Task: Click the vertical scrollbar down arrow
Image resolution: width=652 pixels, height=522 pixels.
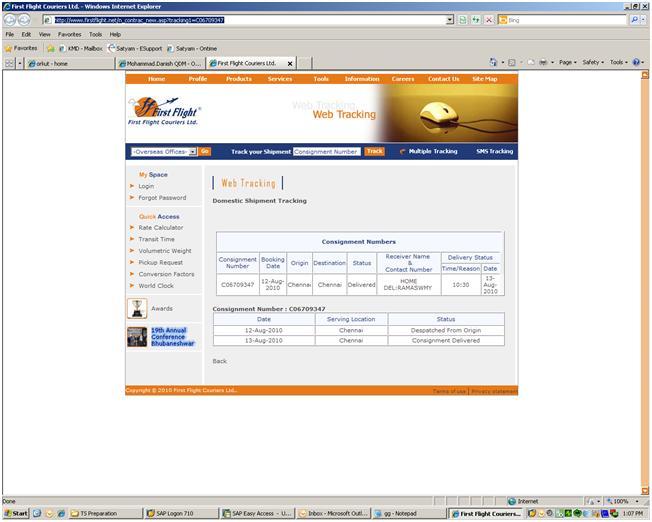Action: click(645, 491)
